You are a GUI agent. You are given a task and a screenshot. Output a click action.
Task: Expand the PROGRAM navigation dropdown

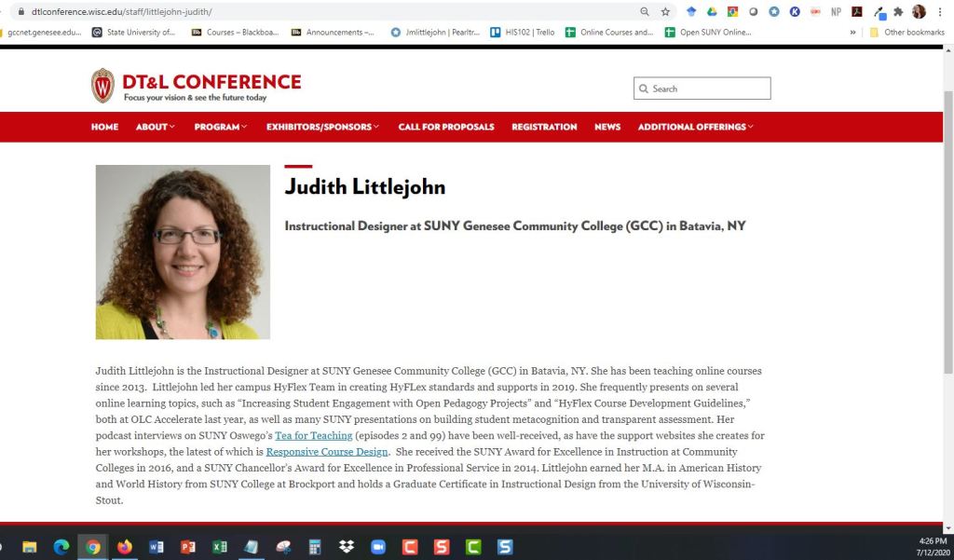pyautogui.click(x=220, y=127)
